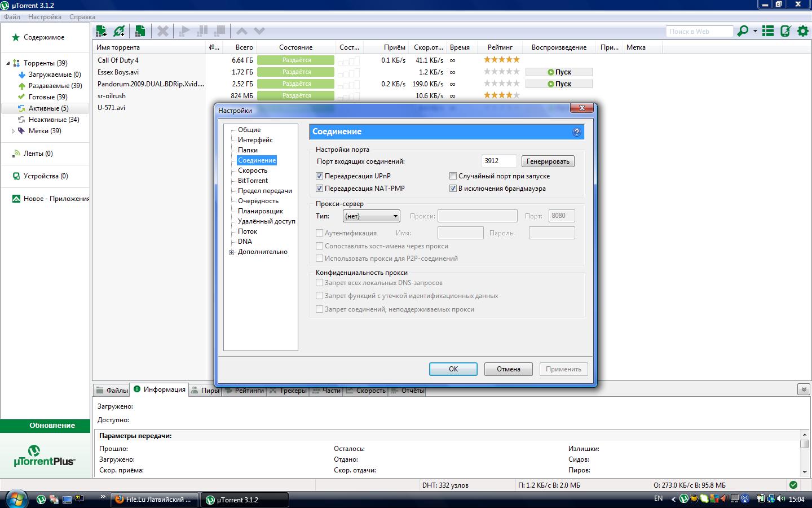The height and width of the screenshot is (508, 812).
Task: Click the Готовые checkmark icon
Action: coord(22,97)
